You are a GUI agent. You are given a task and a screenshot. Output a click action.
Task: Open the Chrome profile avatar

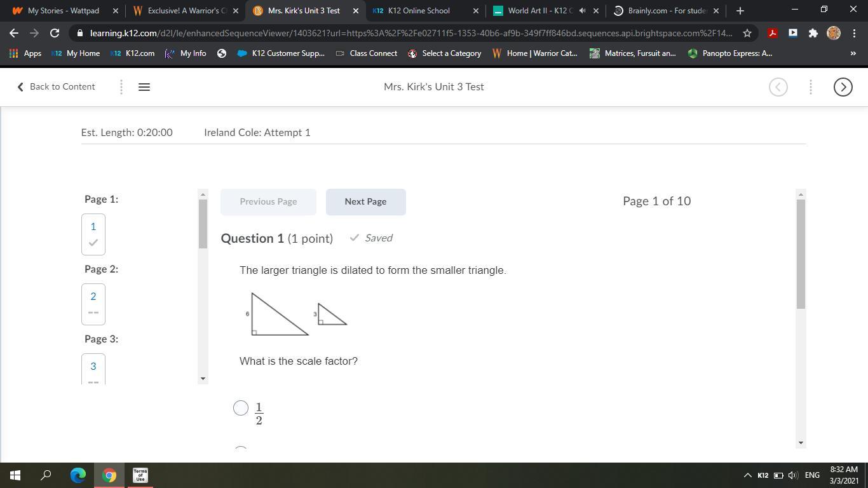834,33
